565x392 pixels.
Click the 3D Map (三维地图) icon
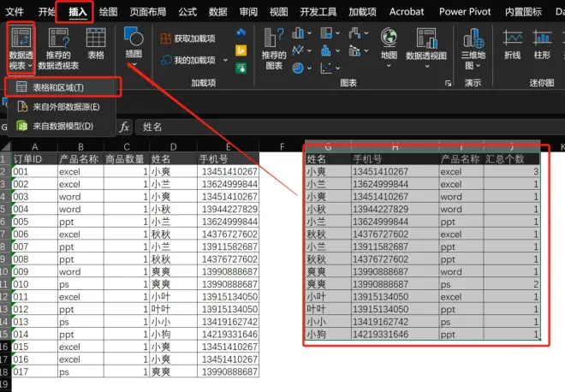tap(473, 39)
